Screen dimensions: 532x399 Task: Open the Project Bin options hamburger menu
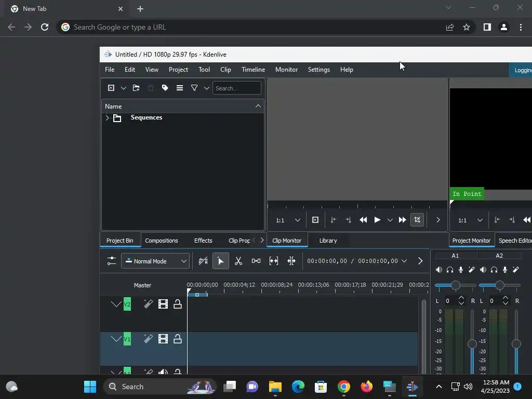tap(180, 88)
